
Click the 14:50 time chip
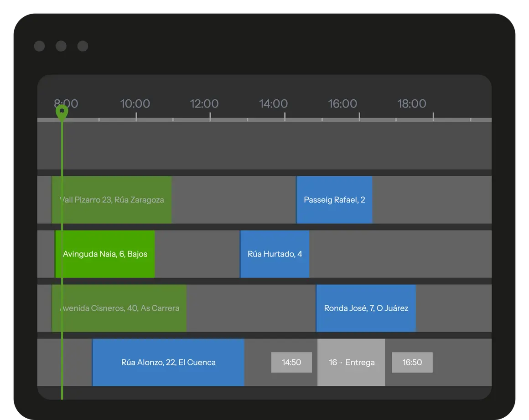point(291,363)
